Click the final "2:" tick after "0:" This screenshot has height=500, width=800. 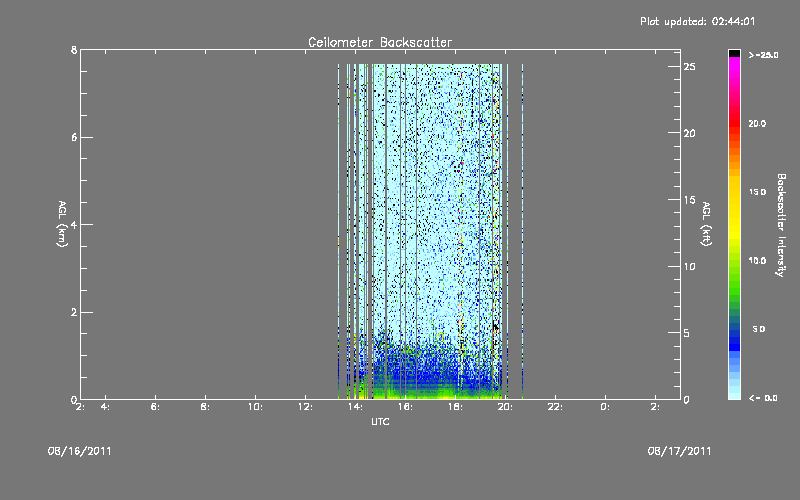(655, 407)
